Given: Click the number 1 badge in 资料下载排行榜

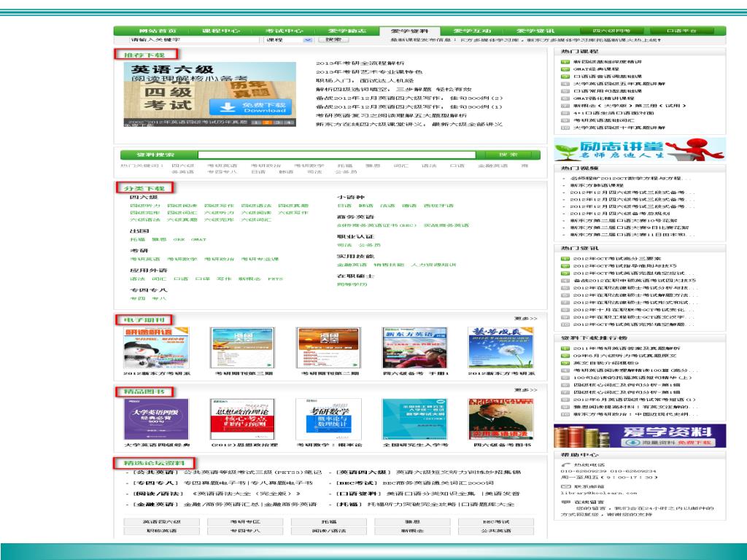Looking at the screenshot, I should pyautogui.click(x=565, y=349).
